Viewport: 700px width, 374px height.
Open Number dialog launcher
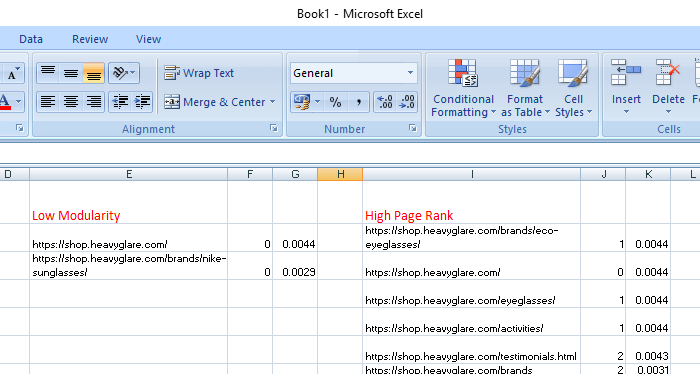pyautogui.click(x=412, y=129)
